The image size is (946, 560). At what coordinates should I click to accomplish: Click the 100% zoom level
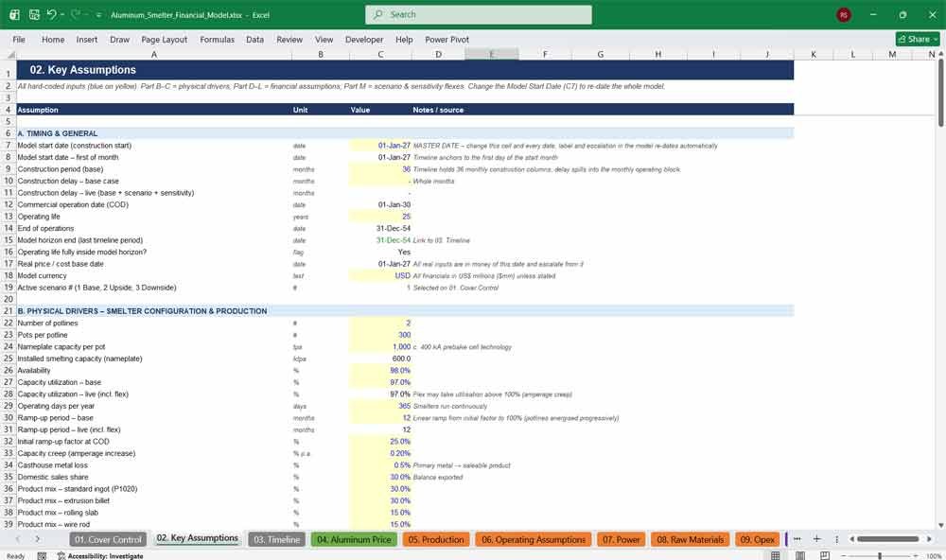(x=934, y=556)
